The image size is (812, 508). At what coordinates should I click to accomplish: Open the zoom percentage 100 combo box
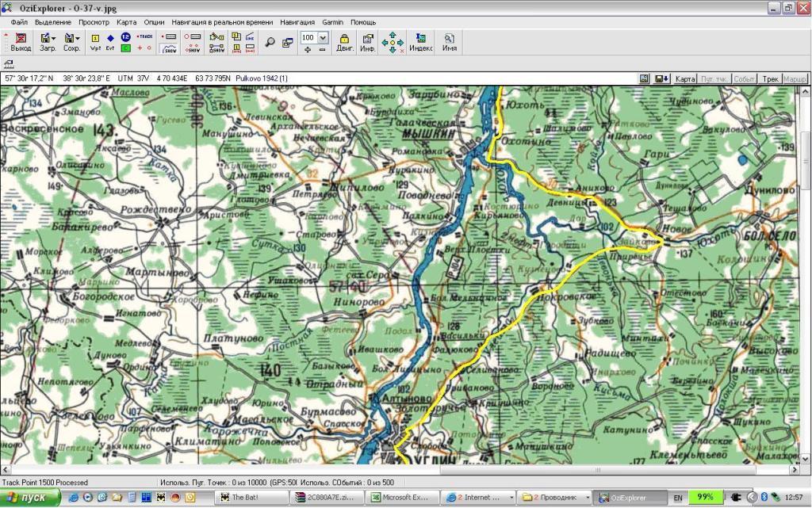314,37
